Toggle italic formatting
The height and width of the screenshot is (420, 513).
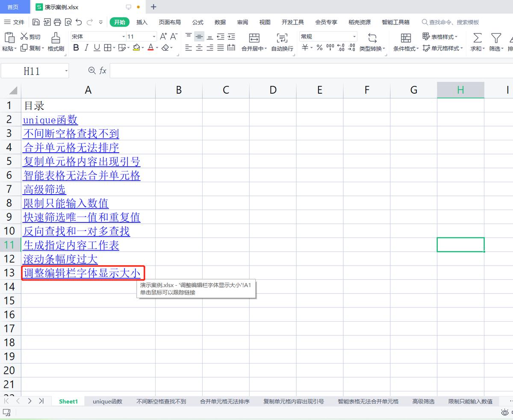coord(86,48)
